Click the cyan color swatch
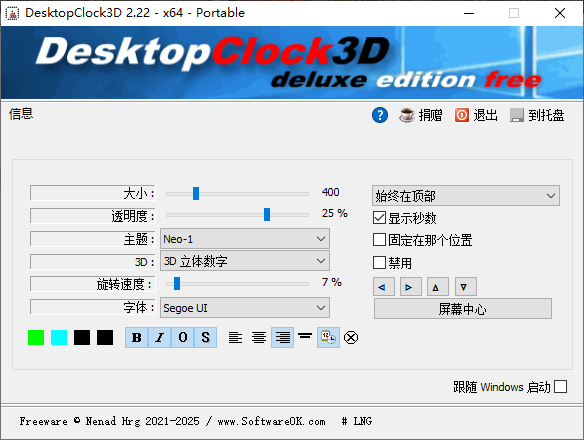The width and height of the screenshot is (584, 440). click(59, 338)
